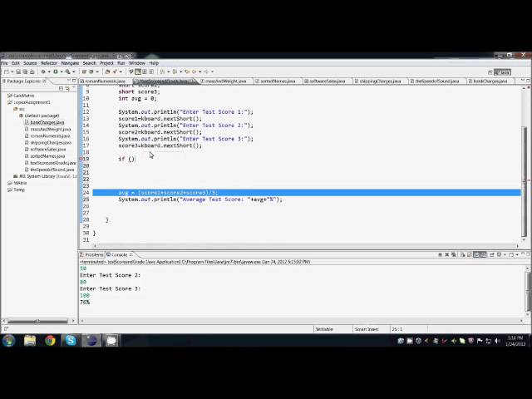Open the Refactor menu

tap(49, 63)
